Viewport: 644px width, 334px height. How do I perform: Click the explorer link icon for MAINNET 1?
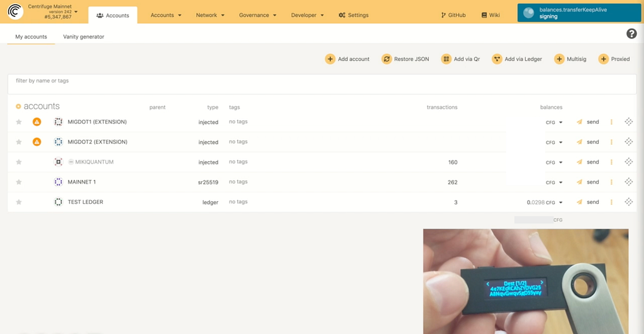click(x=628, y=182)
